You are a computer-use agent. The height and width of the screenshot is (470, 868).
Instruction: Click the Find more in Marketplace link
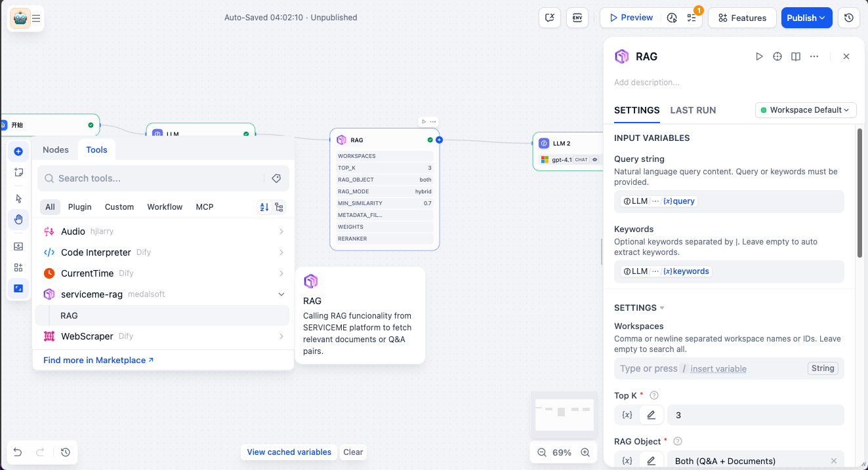pyautogui.click(x=98, y=360)
